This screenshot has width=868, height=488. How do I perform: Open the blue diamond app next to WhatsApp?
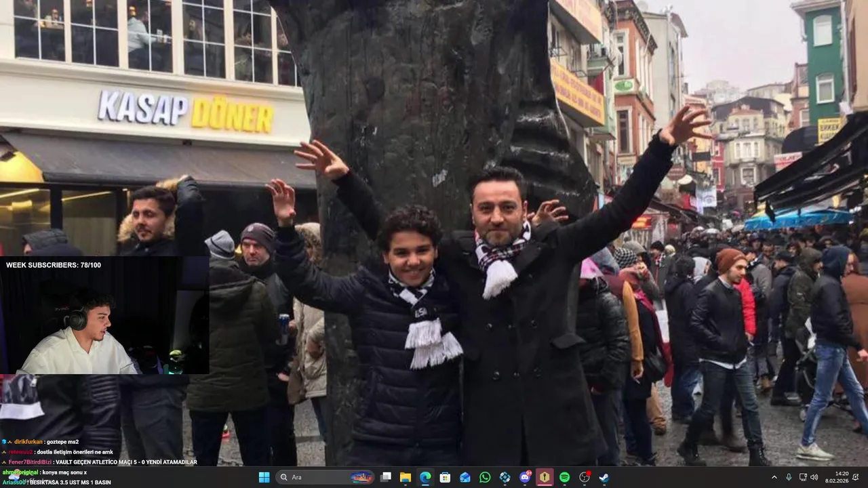[x=505, y=477]
